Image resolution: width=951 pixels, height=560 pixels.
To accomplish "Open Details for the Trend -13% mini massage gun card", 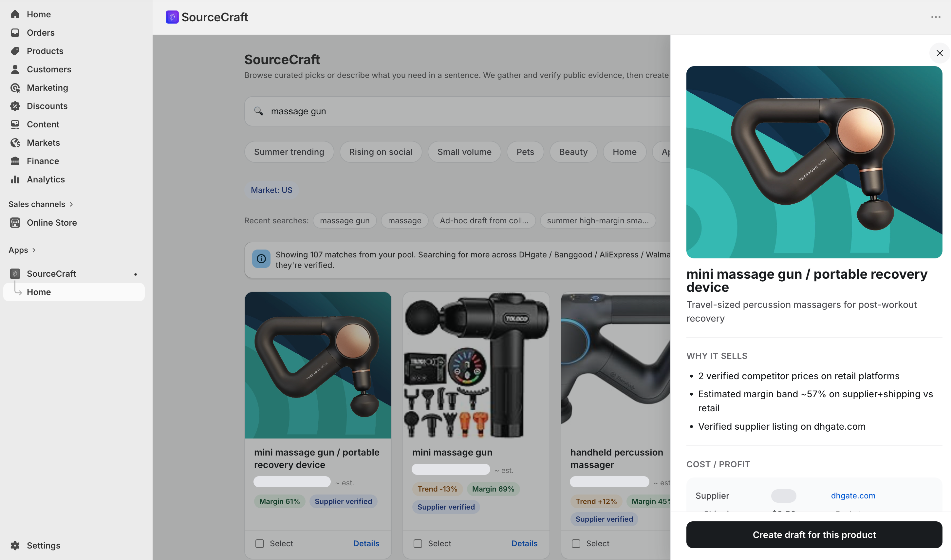I will [x=524, y=543].
